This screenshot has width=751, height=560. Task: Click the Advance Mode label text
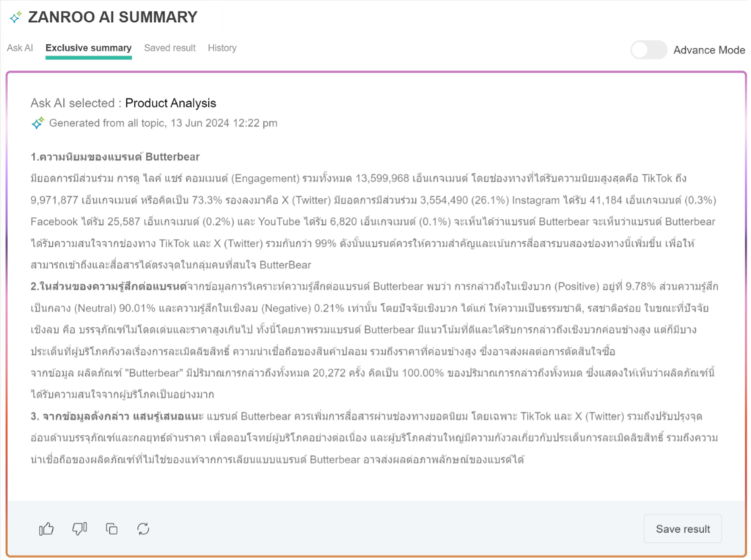(x=708, y=50)
